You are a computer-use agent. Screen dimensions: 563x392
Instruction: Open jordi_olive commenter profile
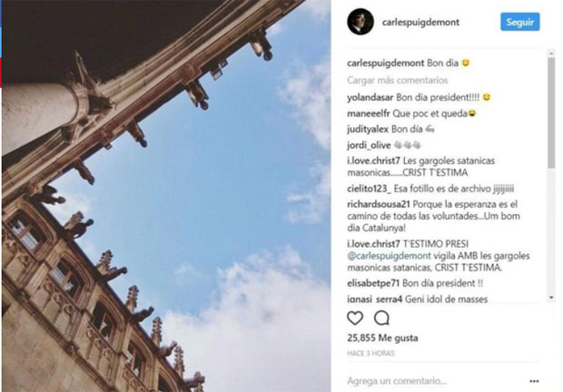pos(369,145)
